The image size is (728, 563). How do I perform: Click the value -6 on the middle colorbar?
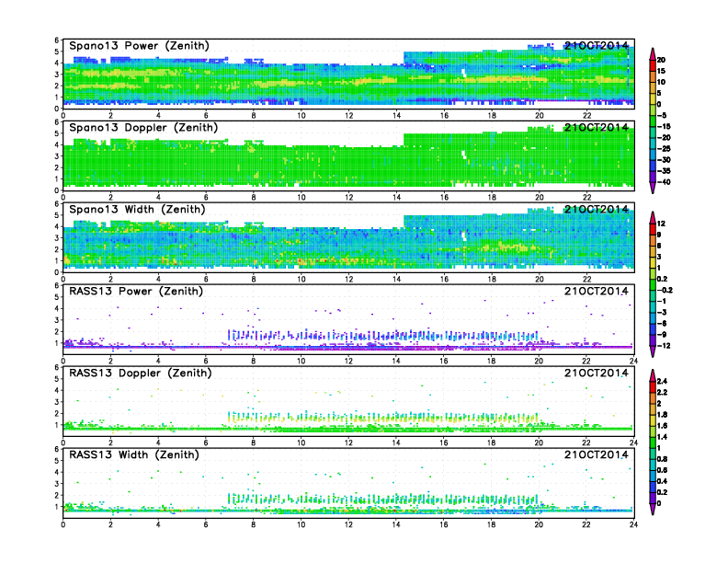tap(662, 323)
